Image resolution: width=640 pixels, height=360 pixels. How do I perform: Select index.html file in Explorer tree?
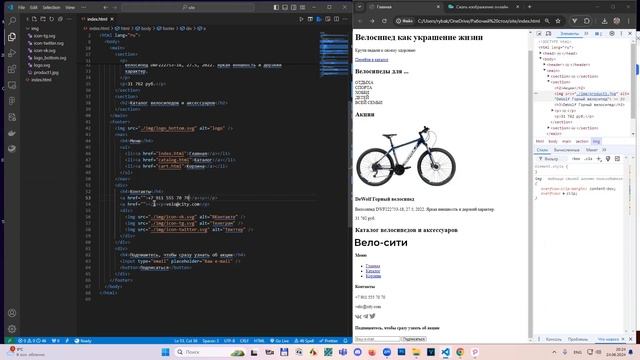point(41,80)
